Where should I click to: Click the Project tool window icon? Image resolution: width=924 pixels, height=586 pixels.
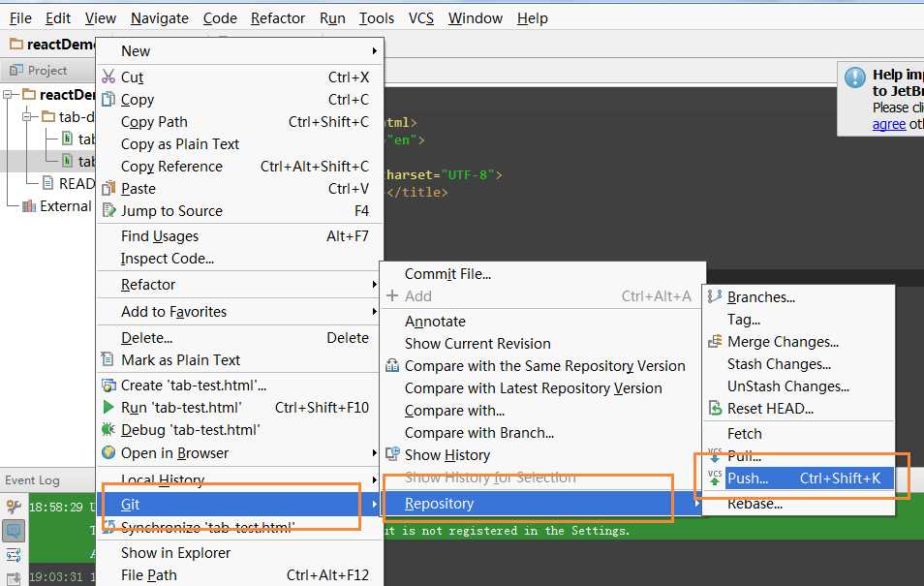(16, 70)
